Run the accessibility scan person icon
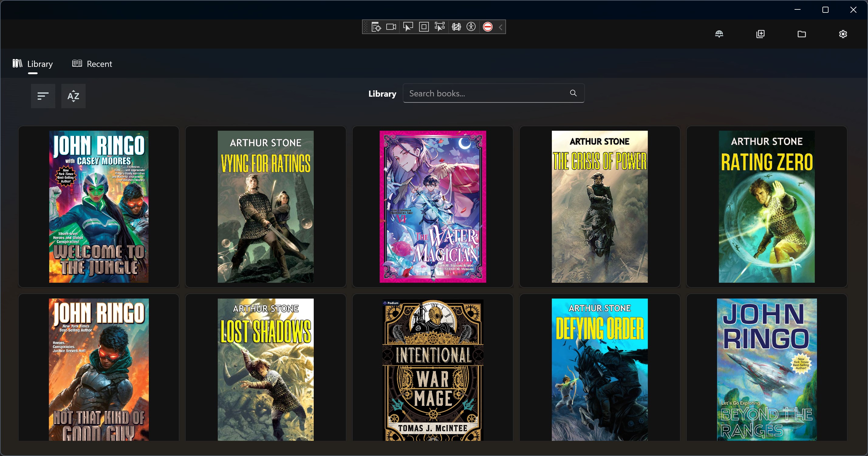Viewport: 868px width, 456px height. pyautogui.click(x=471, y=27)
